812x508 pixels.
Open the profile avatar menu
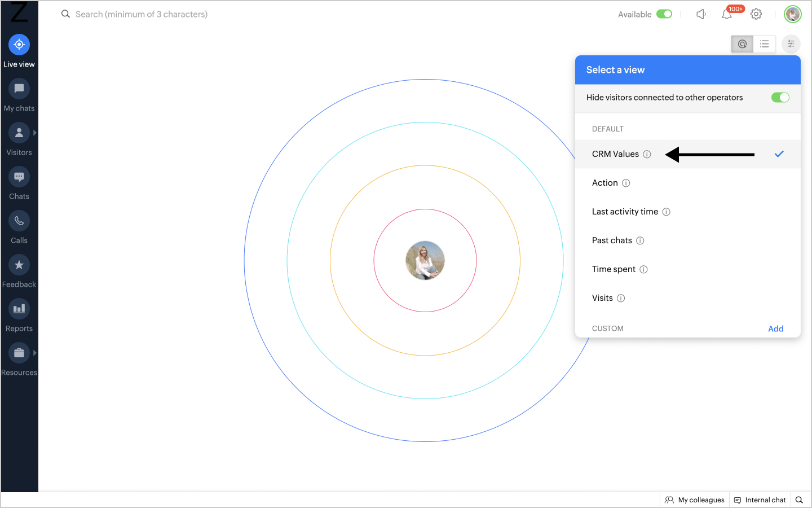793,14
